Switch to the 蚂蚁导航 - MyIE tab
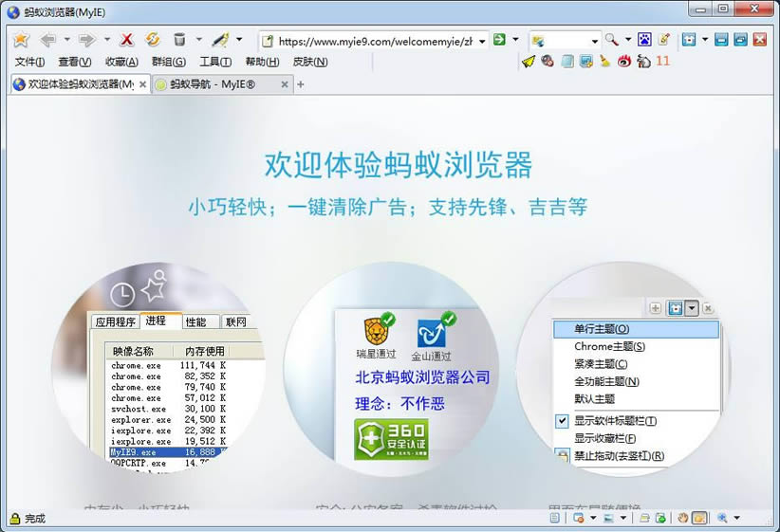The height and width of the screenshot is (532, 780). 221,84
